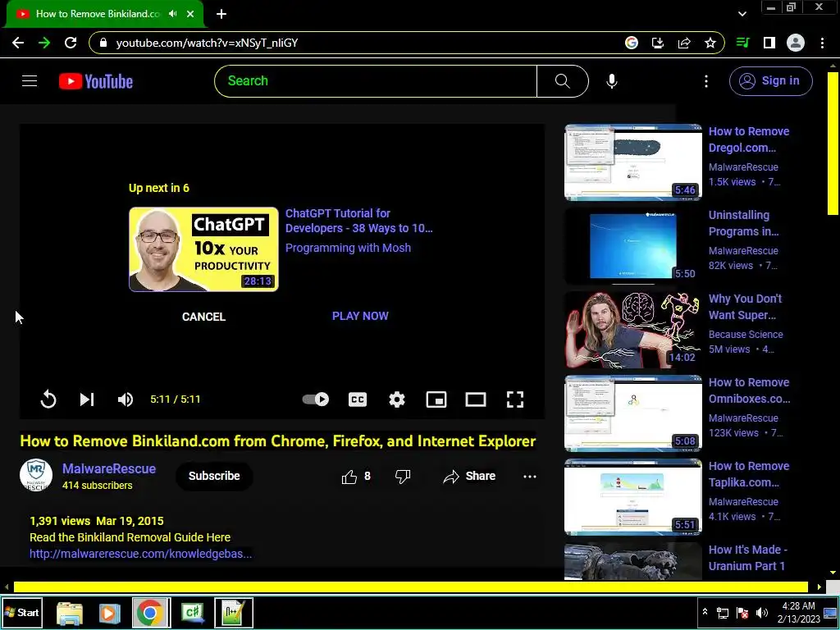Bookmark this page with the star

[710, 43]
